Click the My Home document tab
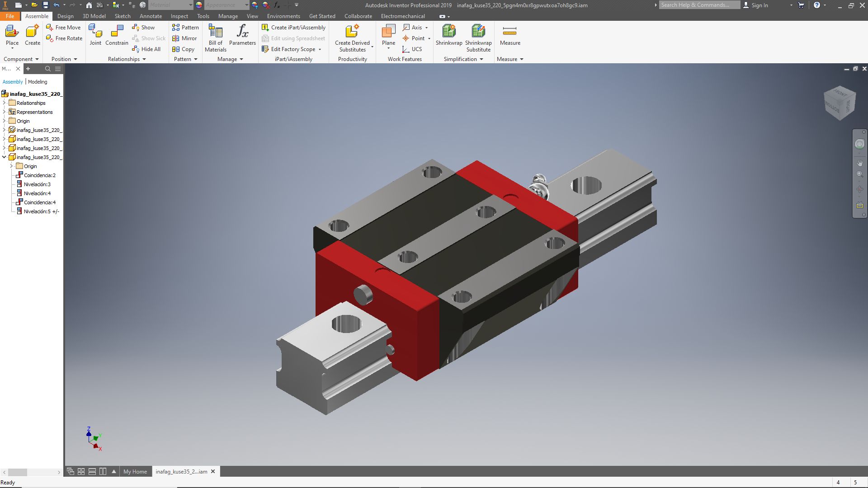 135,471
